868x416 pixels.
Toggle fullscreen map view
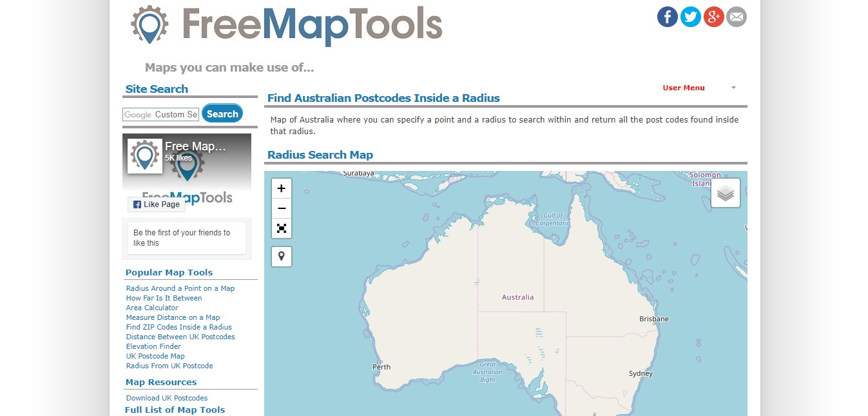(x=282, y=228)
